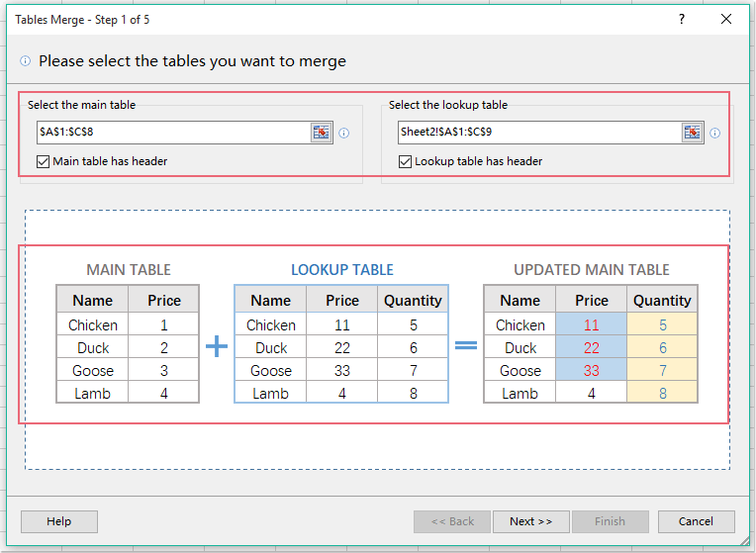The image size is (756, 553).
Task: Click the red 33 price cell
Action: pyautogui.click(x=592, y=370)
